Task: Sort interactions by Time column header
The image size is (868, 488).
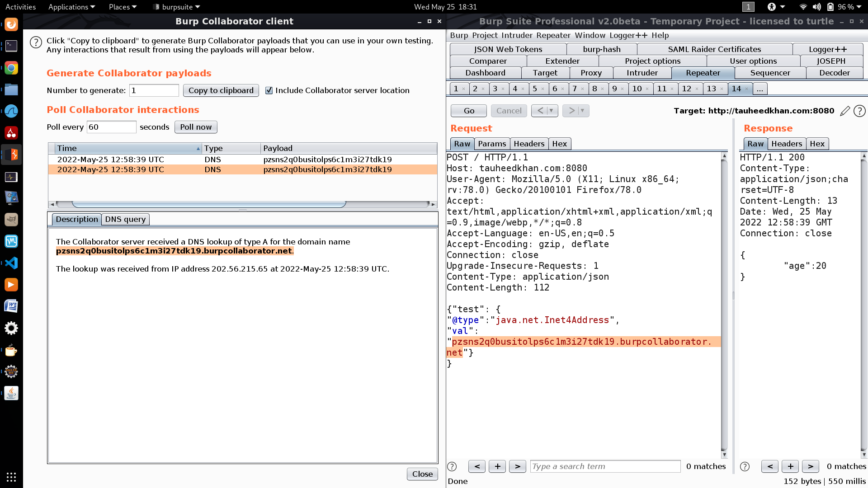Action: pyautogui.click(x=128, y=148)
